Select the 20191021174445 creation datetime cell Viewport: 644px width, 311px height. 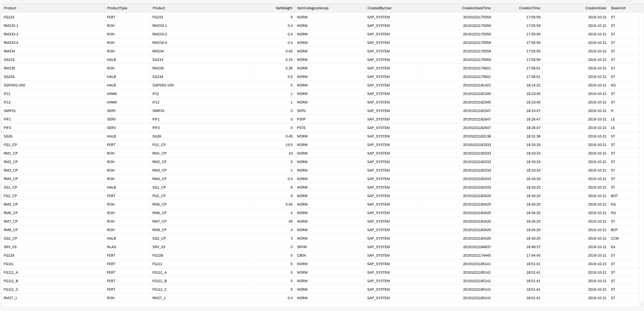tap(476, 255)
